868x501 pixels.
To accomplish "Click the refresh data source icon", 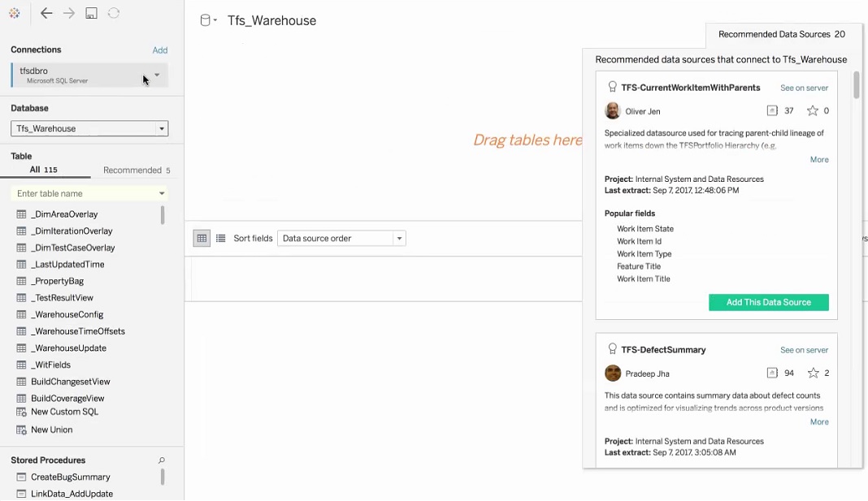I will (x=114, y=14).
